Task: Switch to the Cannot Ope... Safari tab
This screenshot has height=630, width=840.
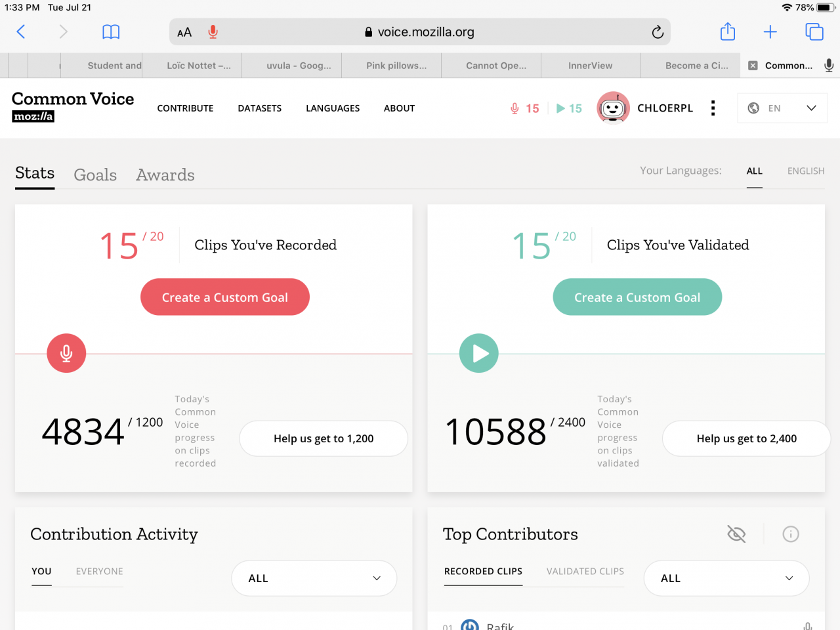Action: [x=492, y=66]
